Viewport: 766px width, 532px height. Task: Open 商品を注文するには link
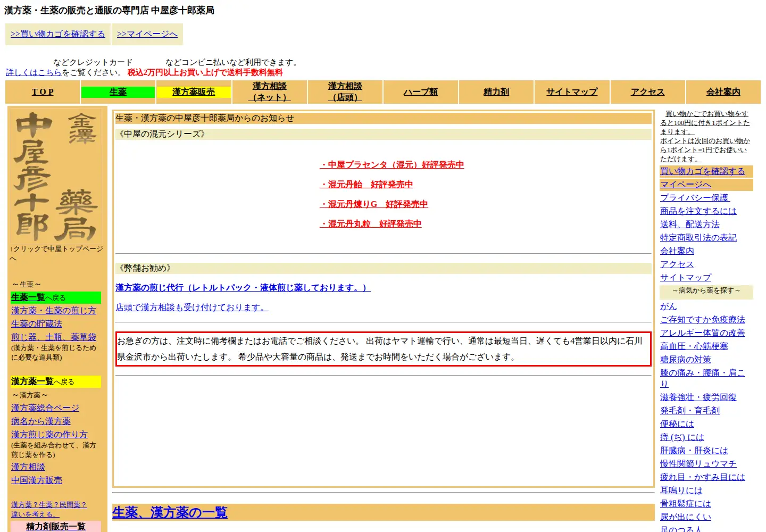(x=698, y=211)
